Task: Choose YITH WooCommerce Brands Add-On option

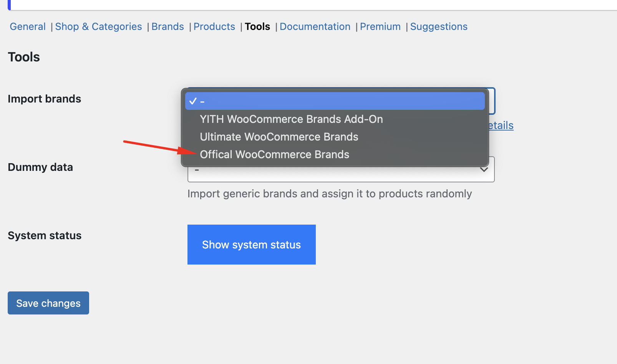Action: point(291,119)
